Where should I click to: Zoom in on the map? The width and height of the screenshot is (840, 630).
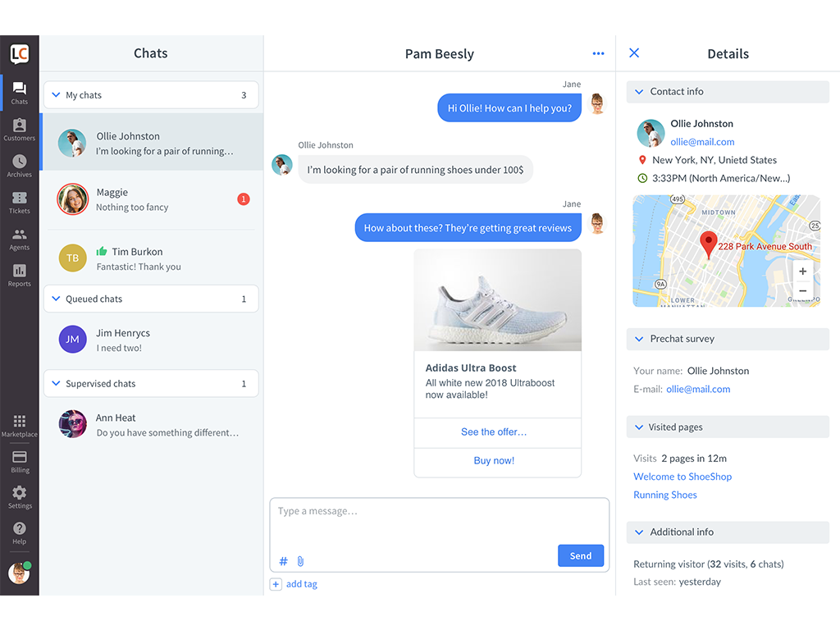tap(802, 272)
